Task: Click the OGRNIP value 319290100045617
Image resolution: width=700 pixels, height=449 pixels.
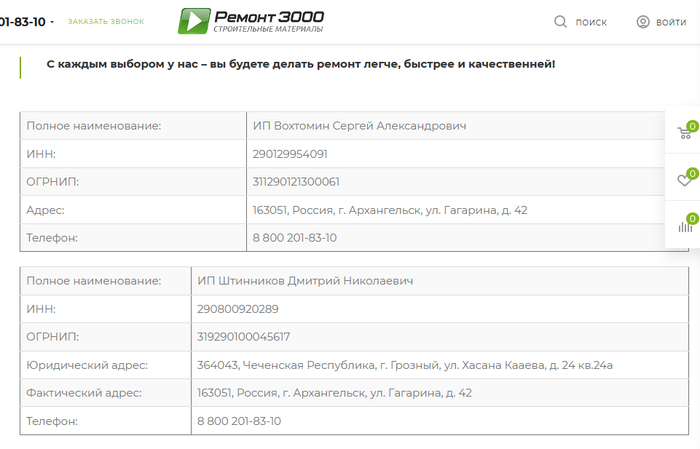Action: pos(243,337)
